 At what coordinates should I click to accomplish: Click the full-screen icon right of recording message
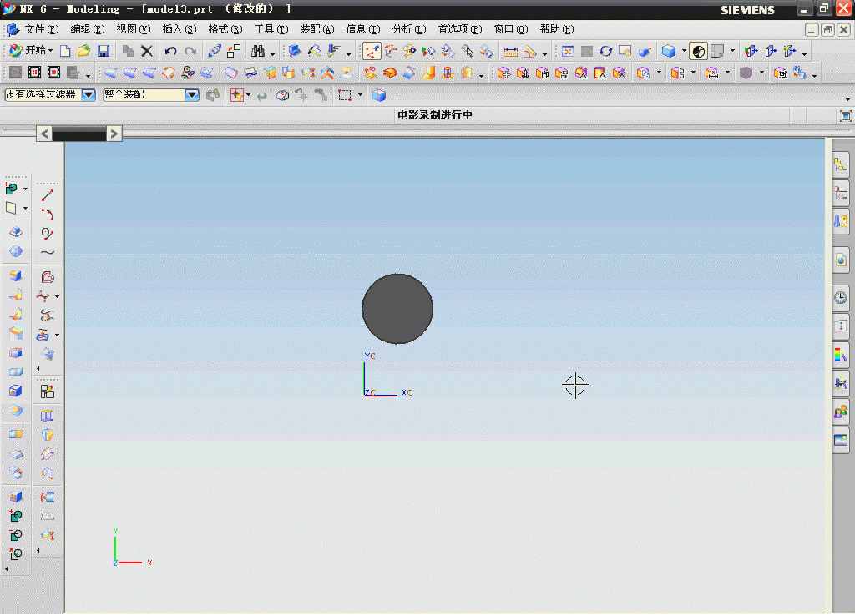(845, 115)
